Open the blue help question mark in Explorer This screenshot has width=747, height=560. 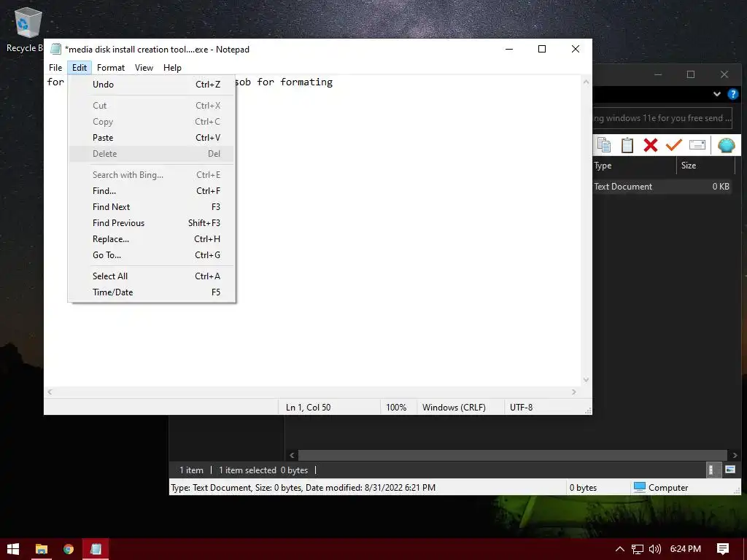click(x=732, y=94)
